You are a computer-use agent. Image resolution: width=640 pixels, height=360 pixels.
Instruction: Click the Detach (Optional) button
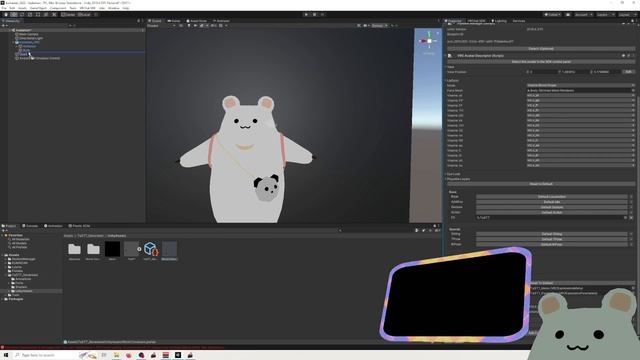pyautogui.click(x=541, y=49)
